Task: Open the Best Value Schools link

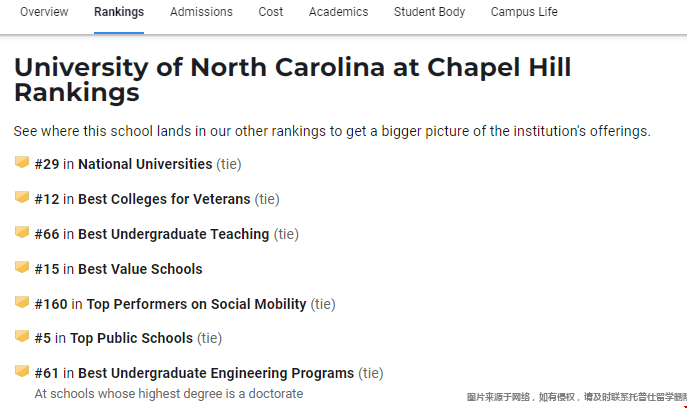Action: (140, 269)
